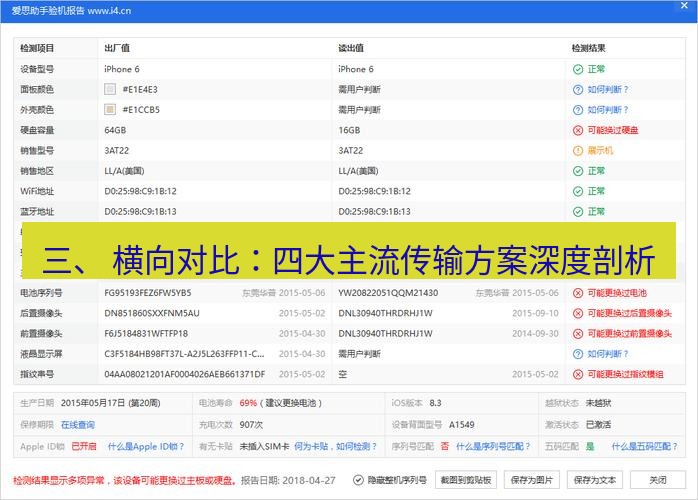Click the red X icon in 电池序列号 row
Image resolution: width=698 pixels, height=500 pixels.
tap(577, 293)
